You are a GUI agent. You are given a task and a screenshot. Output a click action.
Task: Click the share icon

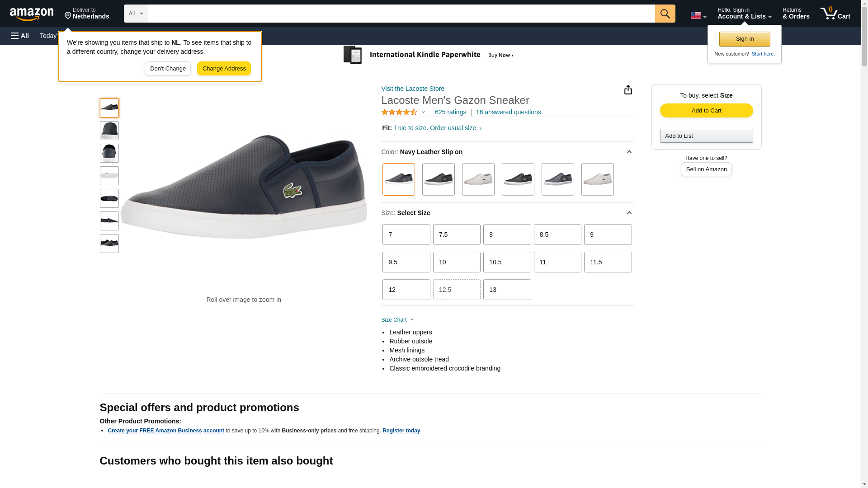pos(628,90)
